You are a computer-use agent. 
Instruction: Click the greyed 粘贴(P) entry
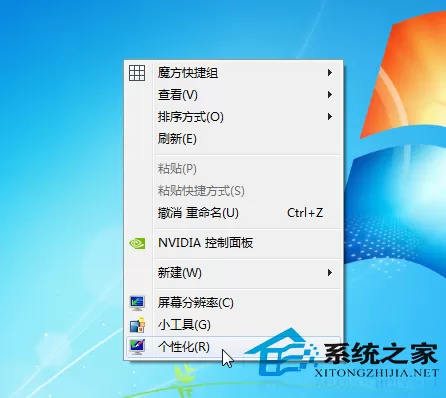click(233, 168)
